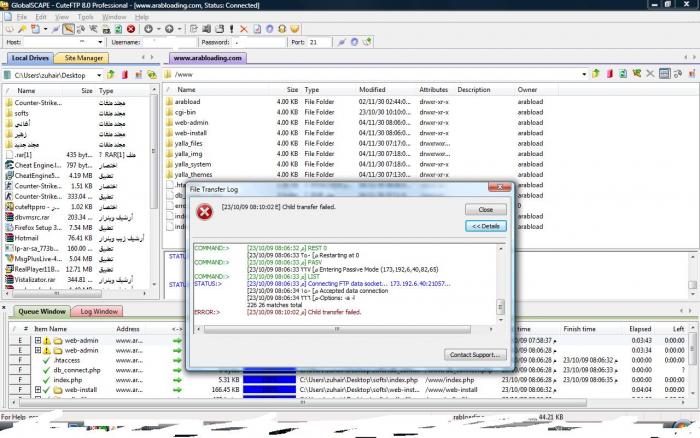The image size is (700, 438).
Task: Expand the web-install queue item tree
Action: pyautogui.click(x=37, y=390)
